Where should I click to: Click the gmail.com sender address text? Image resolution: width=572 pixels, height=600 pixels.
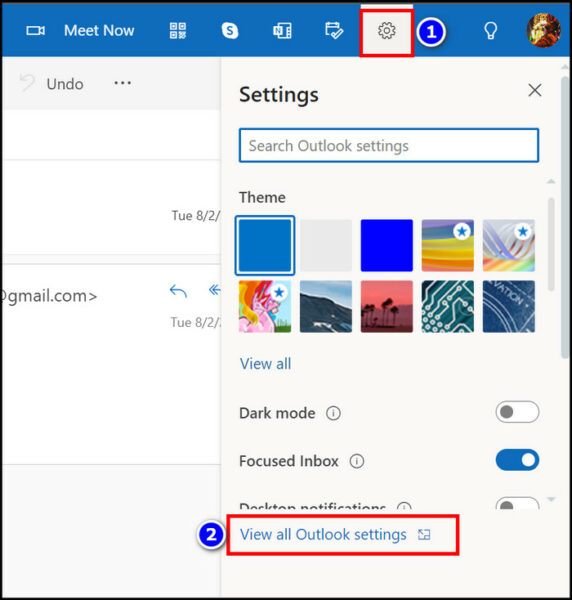pos(49,296)
